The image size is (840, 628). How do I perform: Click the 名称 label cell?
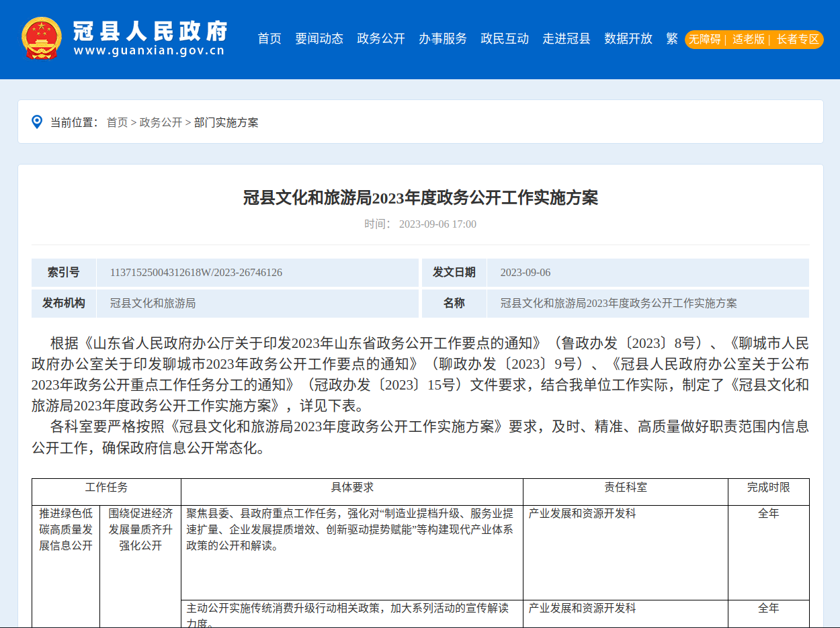click(x=454, y=304)
